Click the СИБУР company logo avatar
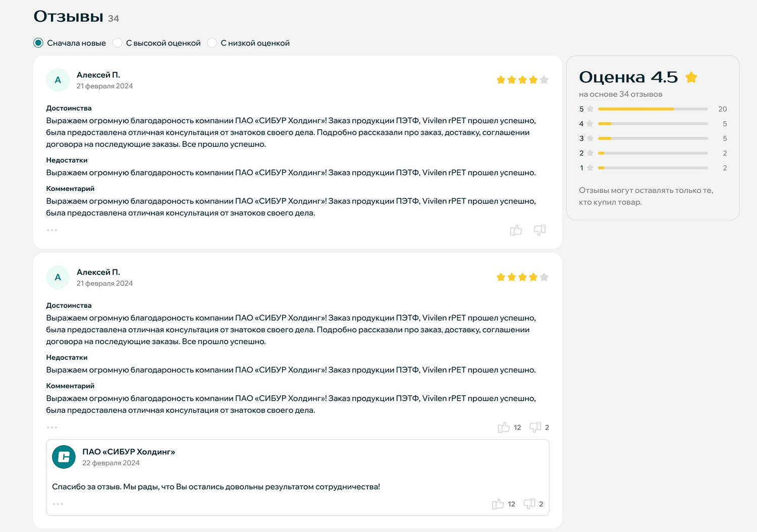The width and height of the screenshot is (757, 532). point(64,457)
